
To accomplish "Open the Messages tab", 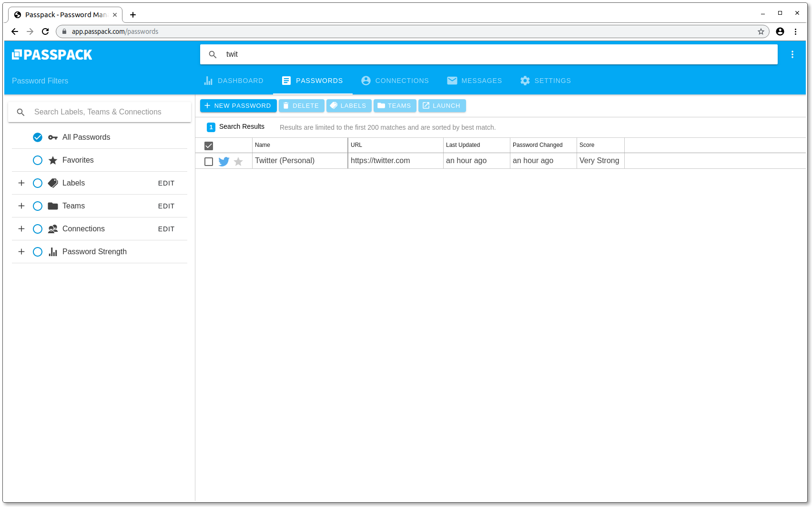I will [x=475, y=81].
